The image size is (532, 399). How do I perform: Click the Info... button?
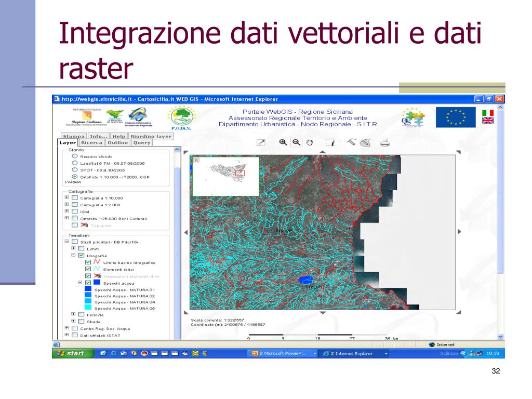click(x=98, y=136)
